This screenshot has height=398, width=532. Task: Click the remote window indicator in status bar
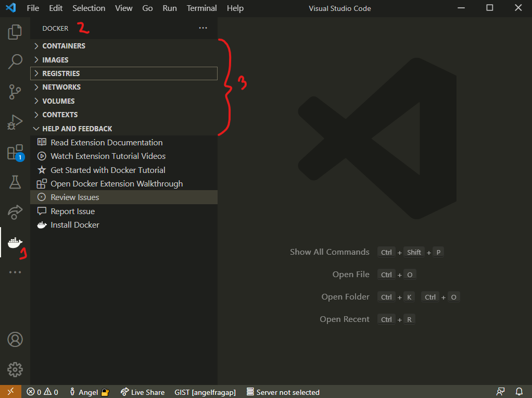(x=10, y=392)
